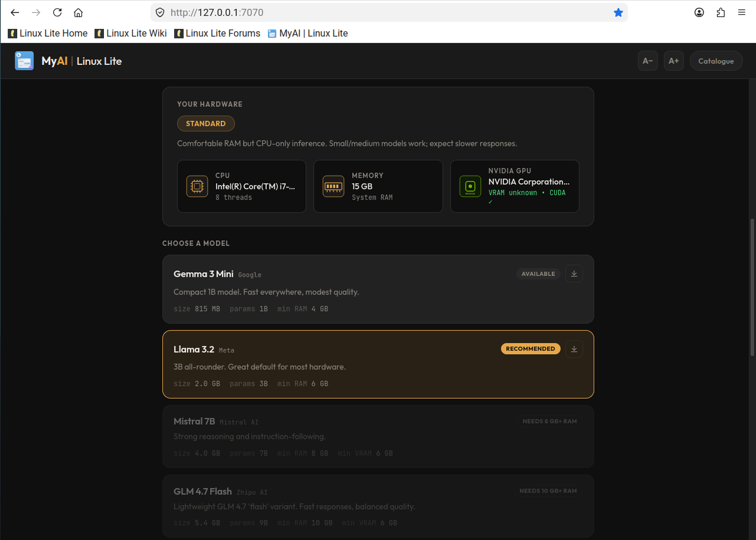Click the browser forward arrow
Image resolution: width=756 pixels, height=540 pixels.
[36, 12]
